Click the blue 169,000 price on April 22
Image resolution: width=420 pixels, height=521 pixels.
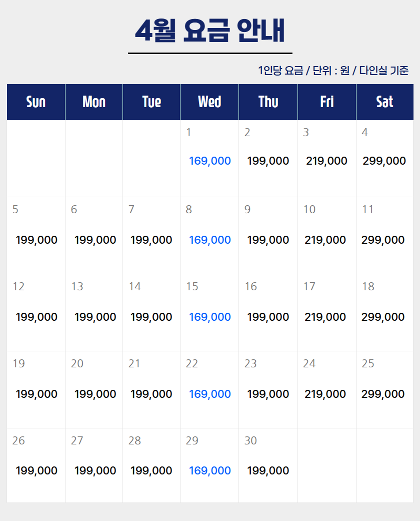[209, 394]
